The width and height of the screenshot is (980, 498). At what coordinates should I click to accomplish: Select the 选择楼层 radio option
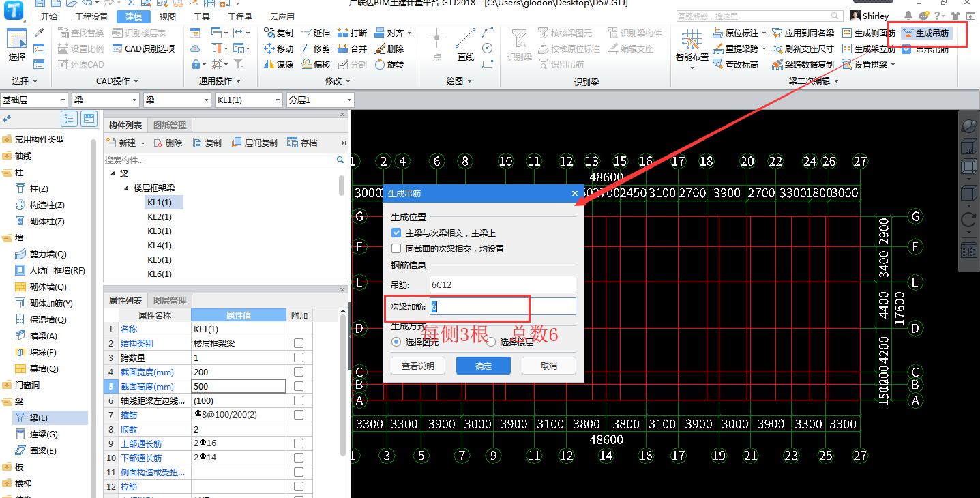coord(491,342)
